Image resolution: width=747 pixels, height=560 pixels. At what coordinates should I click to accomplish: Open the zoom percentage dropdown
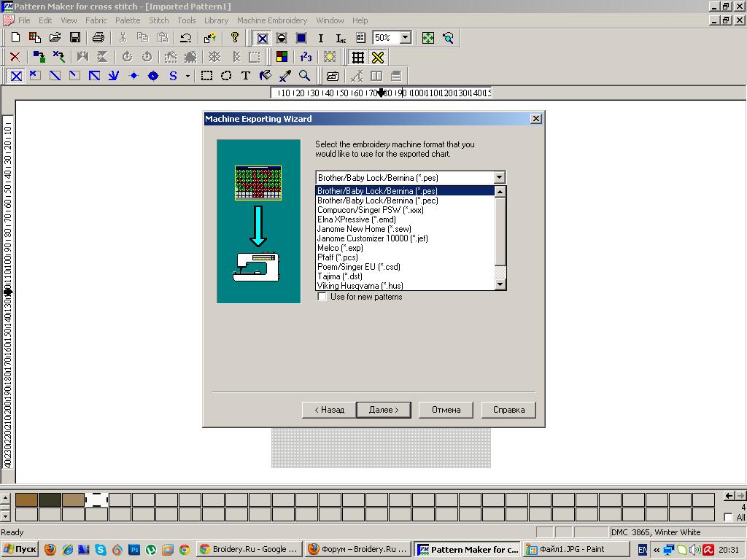tap(406, 38)
